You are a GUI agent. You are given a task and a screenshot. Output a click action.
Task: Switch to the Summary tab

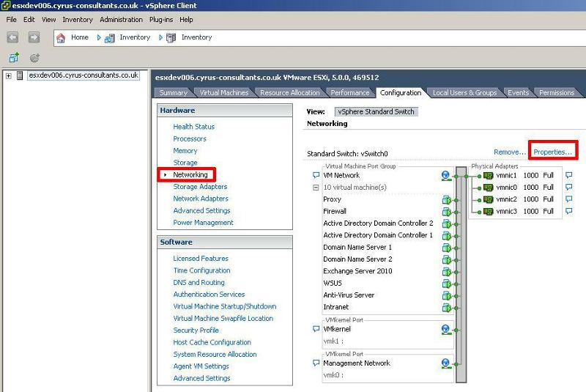173,92
